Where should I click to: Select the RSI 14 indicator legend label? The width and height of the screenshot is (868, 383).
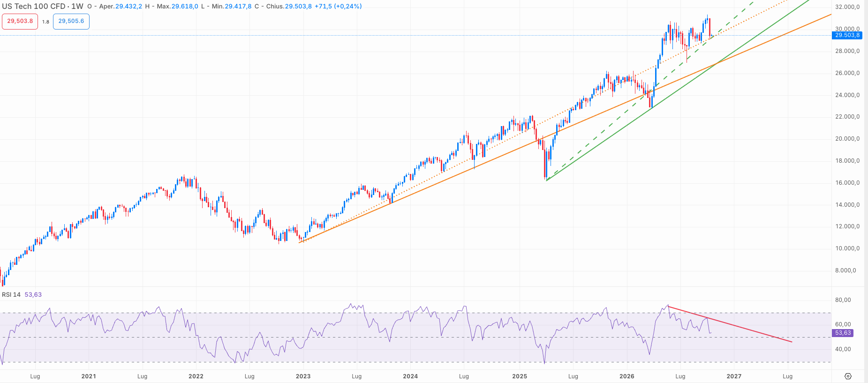tap(11, 294)
